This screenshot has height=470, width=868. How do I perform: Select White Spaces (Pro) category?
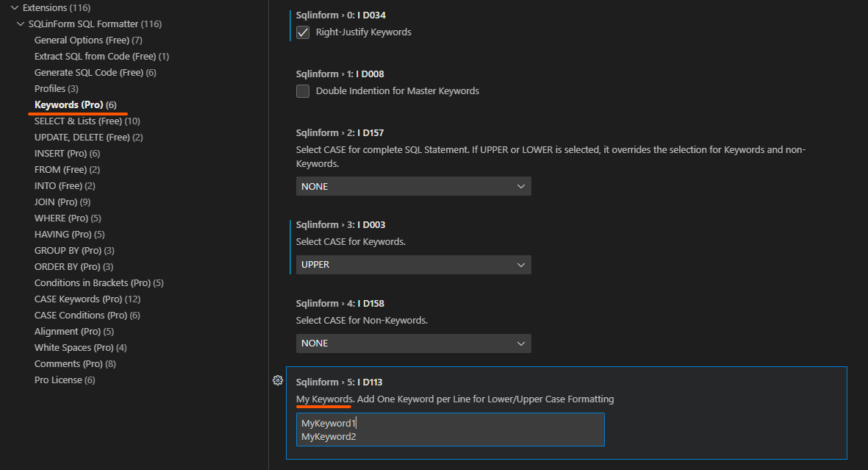(80, 347)
